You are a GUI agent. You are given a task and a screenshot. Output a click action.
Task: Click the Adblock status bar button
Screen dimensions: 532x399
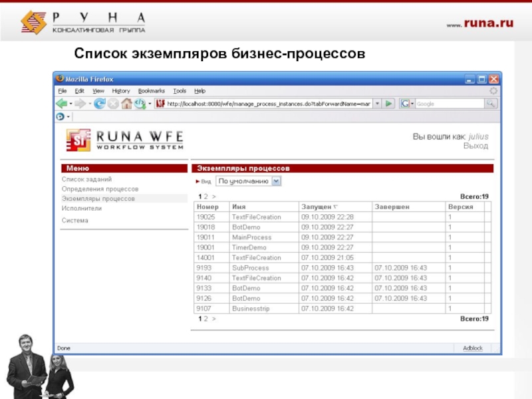coord(473,348)
